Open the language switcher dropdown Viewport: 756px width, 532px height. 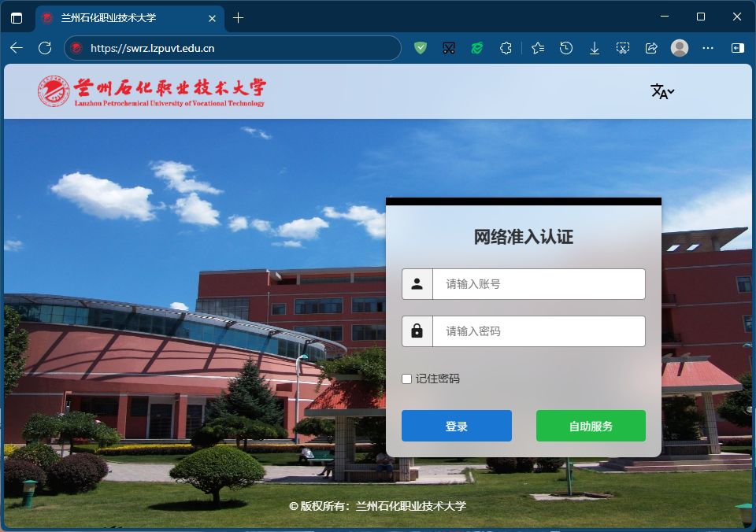click(662, 91)
